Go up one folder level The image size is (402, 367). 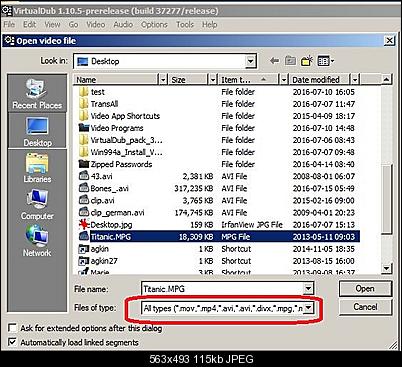290,61
